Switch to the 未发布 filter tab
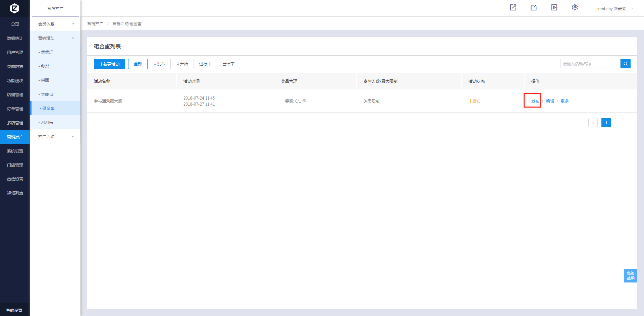644x316 pixels. (x=159, y=64)
